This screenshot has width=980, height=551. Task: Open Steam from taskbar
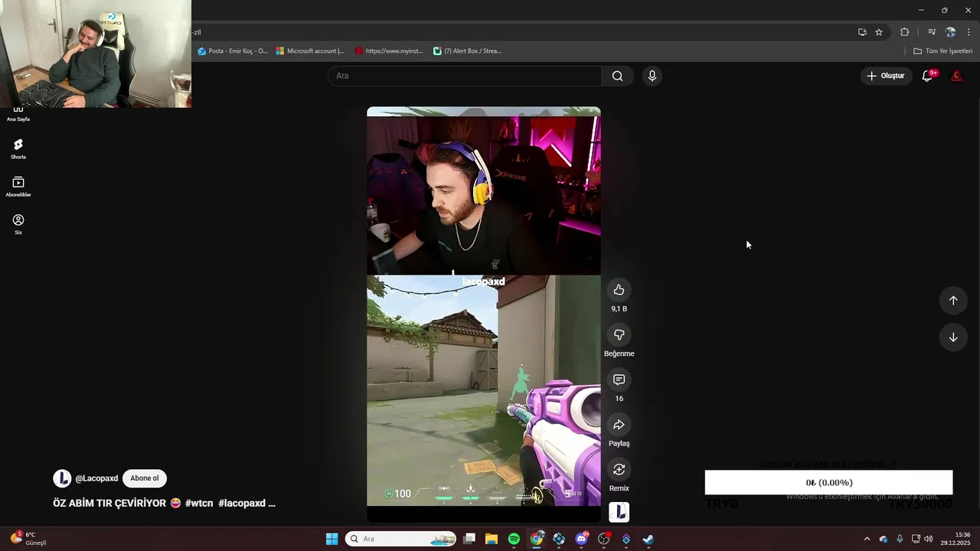pyautogui.click(x=648, y=539)
